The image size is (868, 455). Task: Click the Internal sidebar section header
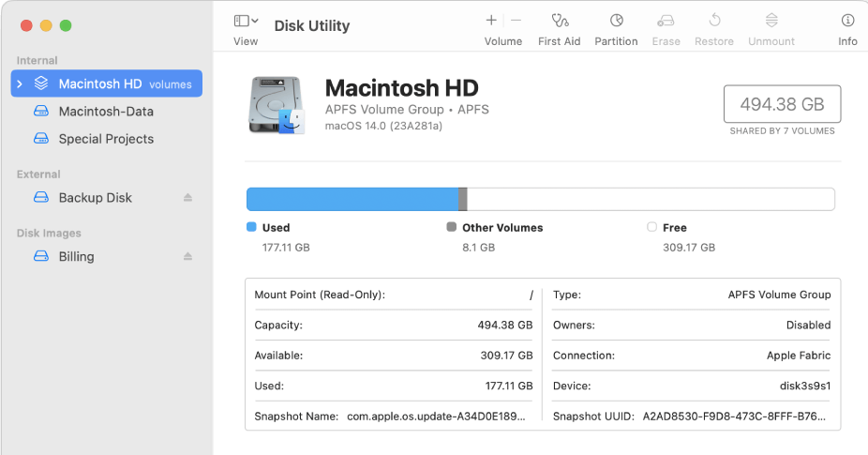click(37, 60)
